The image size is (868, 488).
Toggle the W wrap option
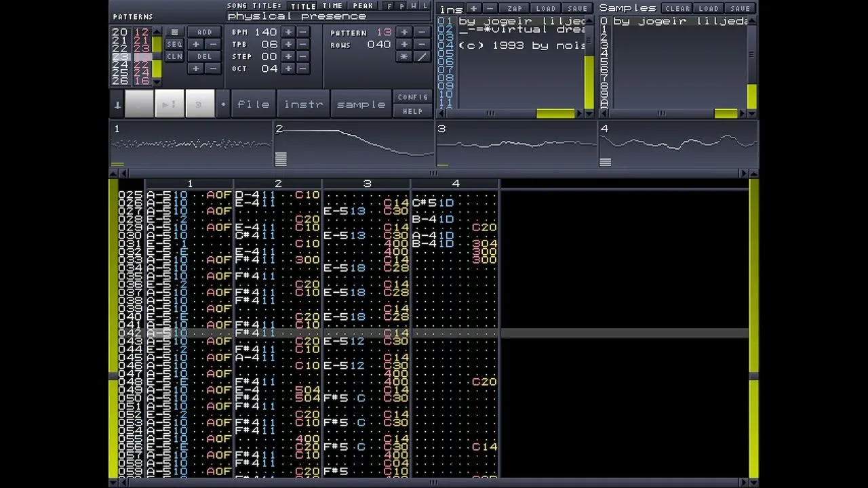414,6
